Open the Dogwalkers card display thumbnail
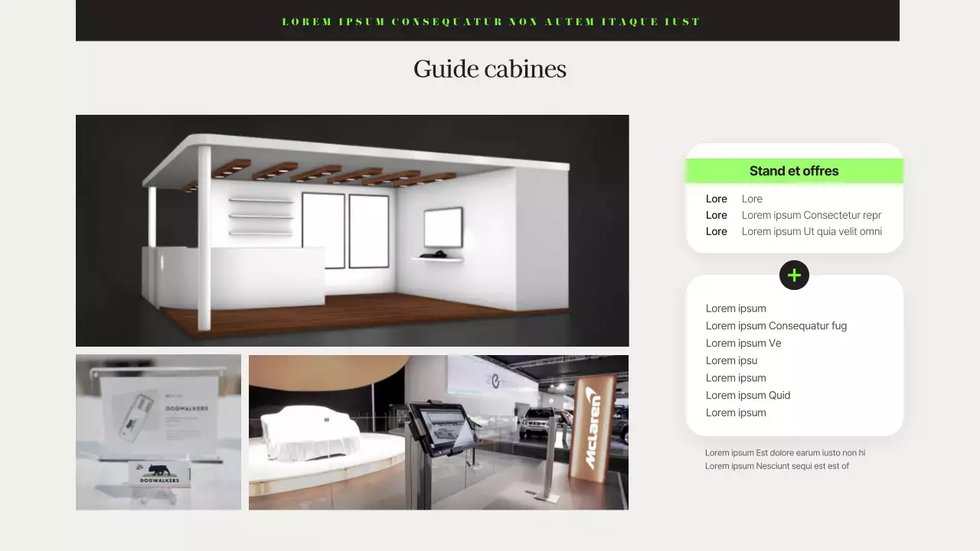The image size is (980, 551). tap(158, 432)
